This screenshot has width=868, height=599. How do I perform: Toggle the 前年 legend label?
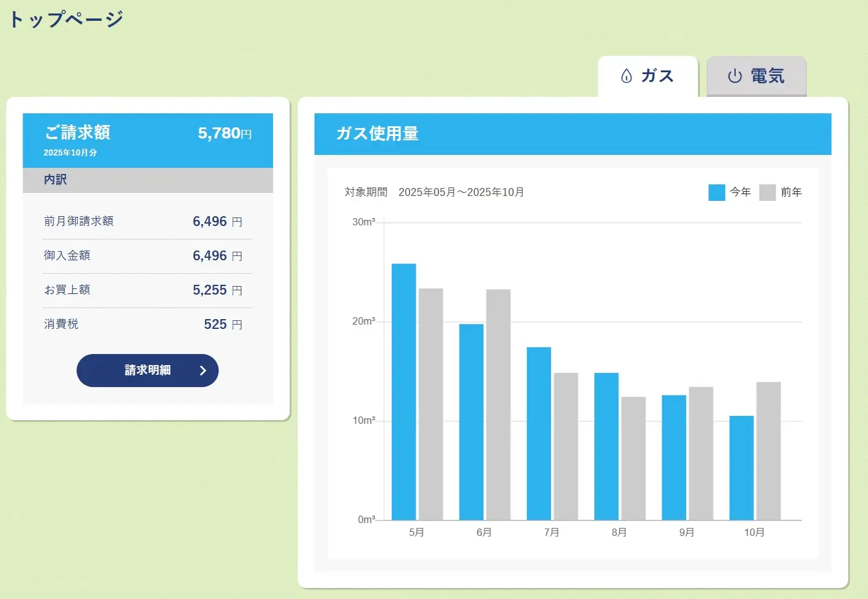point(791,192)
